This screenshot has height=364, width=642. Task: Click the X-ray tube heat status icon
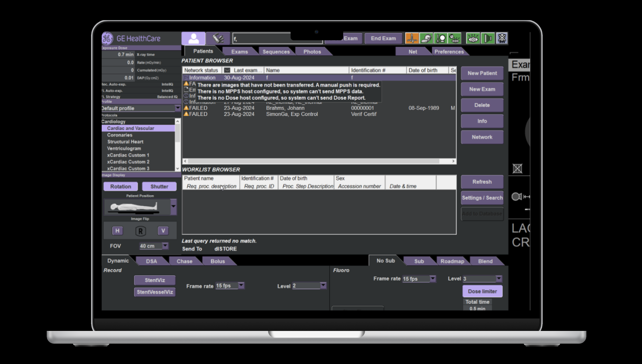(426, 38)
